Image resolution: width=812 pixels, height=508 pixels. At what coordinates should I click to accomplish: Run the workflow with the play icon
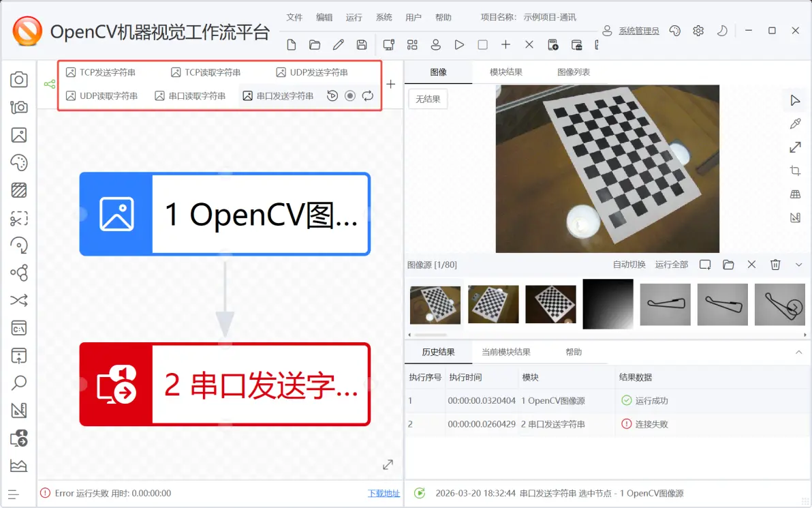click(459, 45)
